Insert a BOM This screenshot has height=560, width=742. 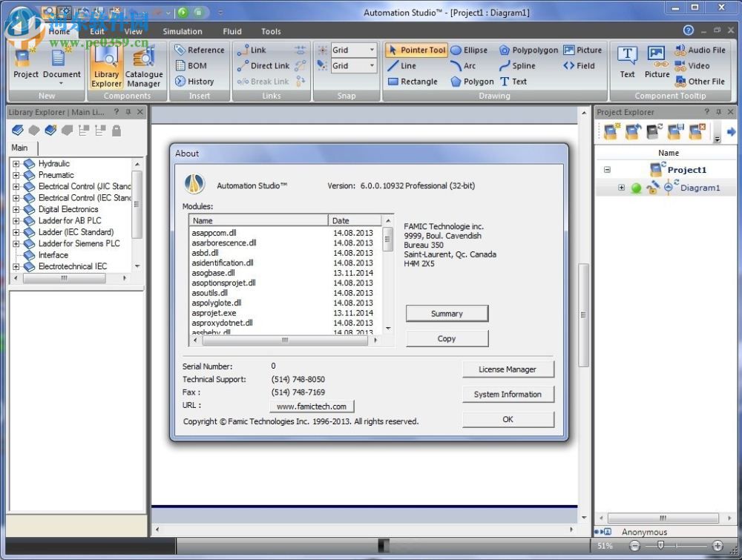tap(191, 66)
